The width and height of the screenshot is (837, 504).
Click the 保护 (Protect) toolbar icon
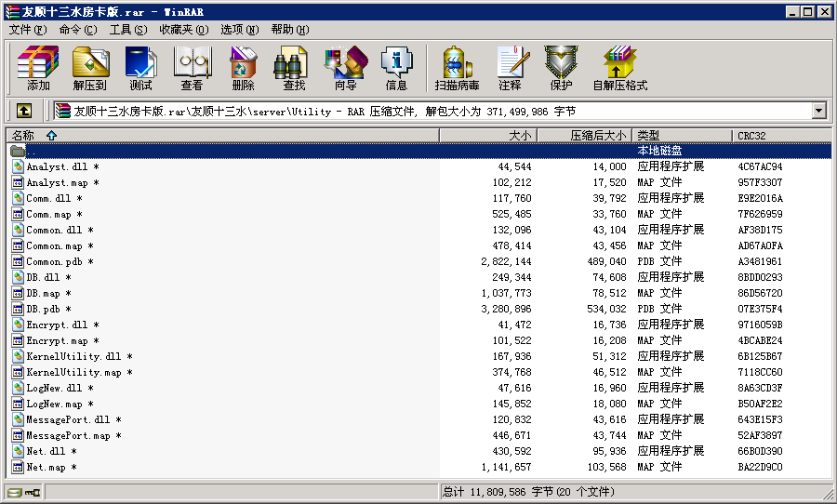click(x=561, y=68)
